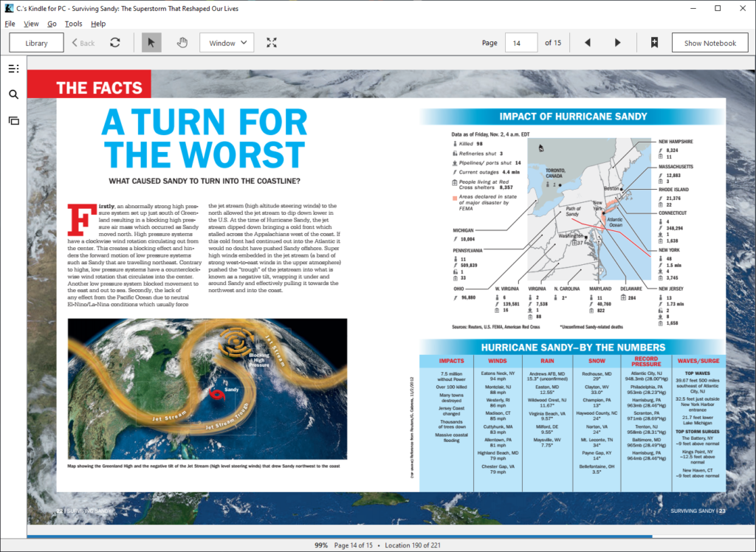756x552 pixels.
Task: Click the 'A TURN FOR THE WORST' headline
Action: pos(205,138)
